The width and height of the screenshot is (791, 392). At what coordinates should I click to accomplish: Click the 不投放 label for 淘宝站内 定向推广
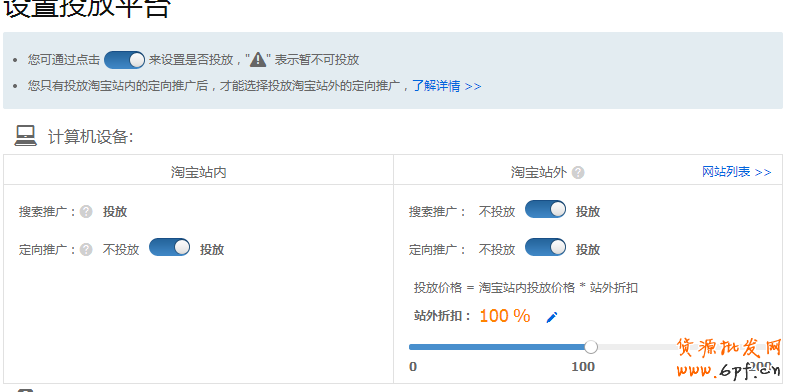[121, 250]
